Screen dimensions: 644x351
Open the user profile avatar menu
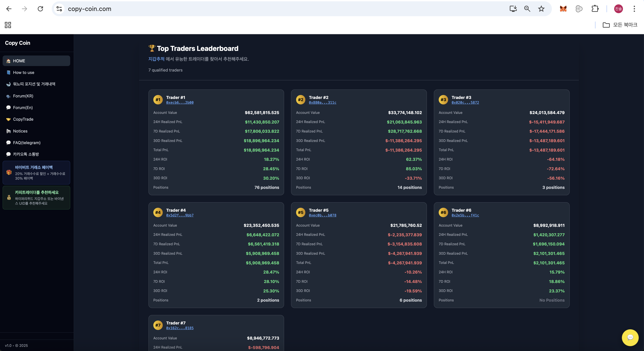tap(618, 9)
